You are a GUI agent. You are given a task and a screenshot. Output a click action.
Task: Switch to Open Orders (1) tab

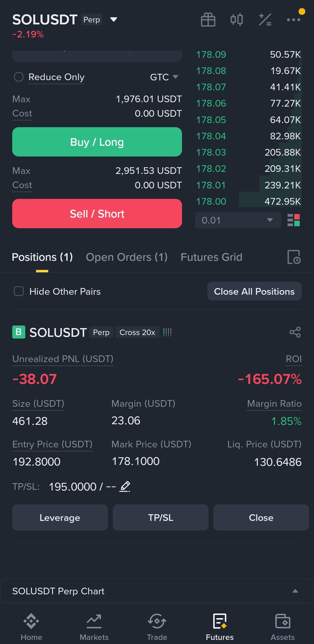point(127,257)
